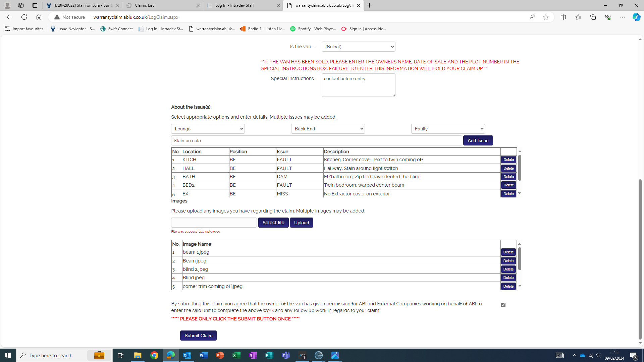Add this page to favourites star

pyautogui.click(x=546, y=17)
